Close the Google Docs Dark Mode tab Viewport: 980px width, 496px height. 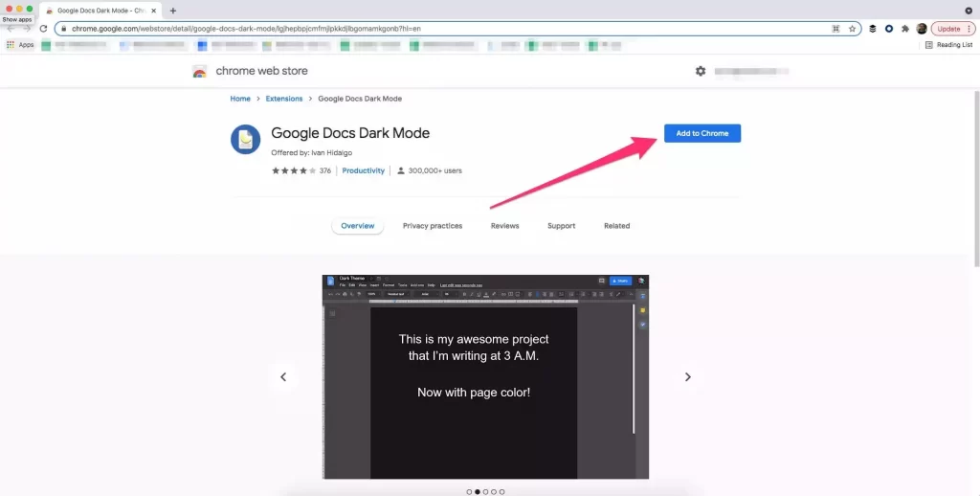(154, 11)
